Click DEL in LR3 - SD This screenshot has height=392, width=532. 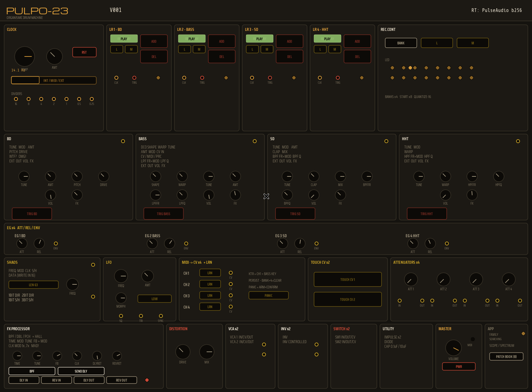tap(290, 56)
